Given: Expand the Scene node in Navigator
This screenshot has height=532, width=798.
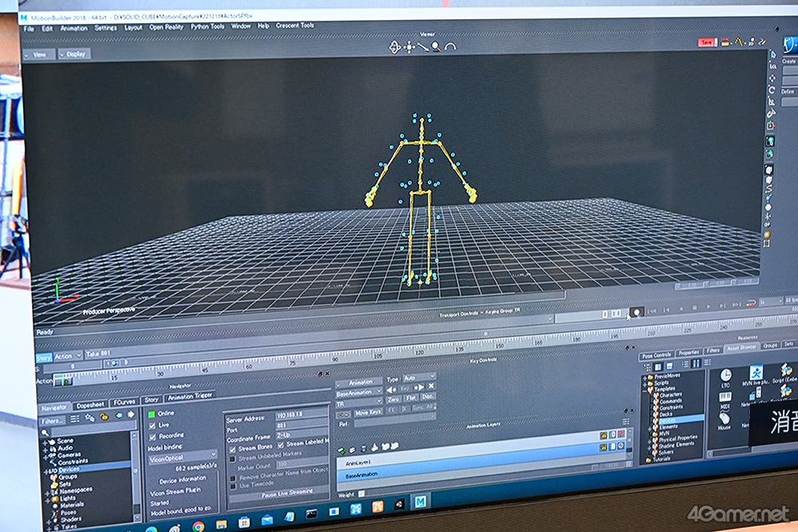Looking at the screenshot, I should click(x=45, y=443).
